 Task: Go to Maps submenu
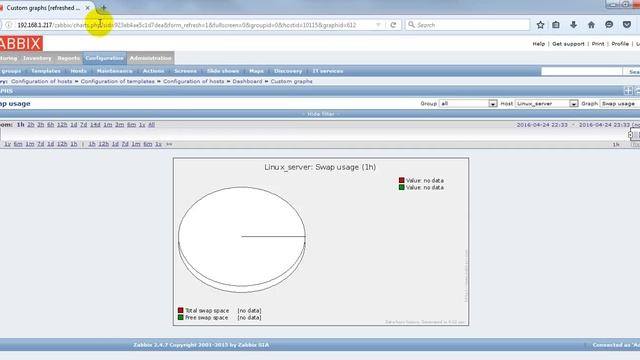pos(256,71)
